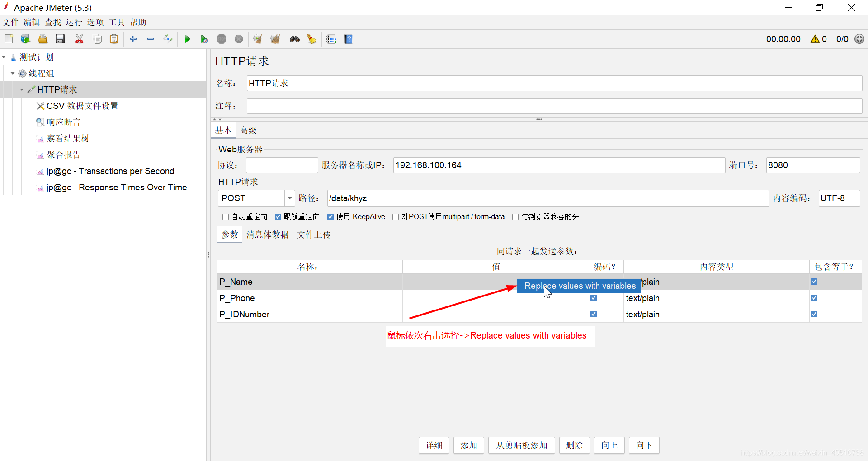
Task: Start test without pauses
Action: coord(204,39)
